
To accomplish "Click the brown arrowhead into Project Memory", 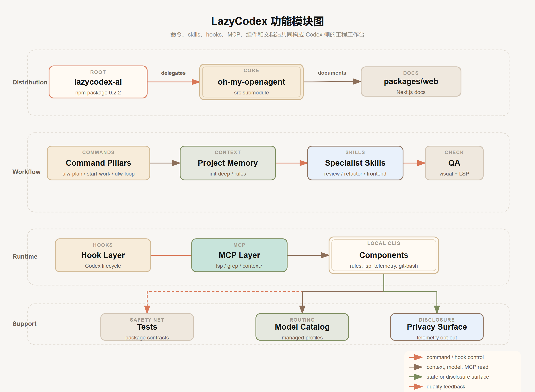I will (x=176, y=163).
